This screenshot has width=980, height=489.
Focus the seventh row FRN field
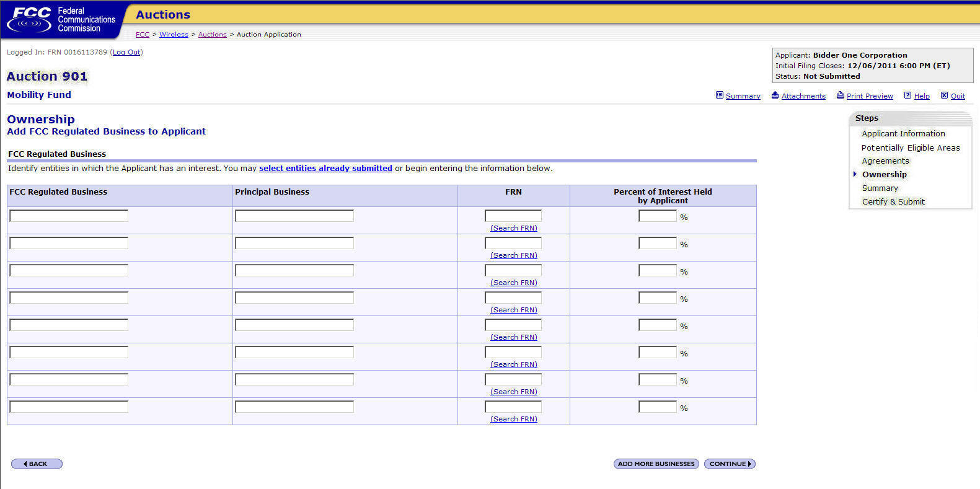click(513, 379)
